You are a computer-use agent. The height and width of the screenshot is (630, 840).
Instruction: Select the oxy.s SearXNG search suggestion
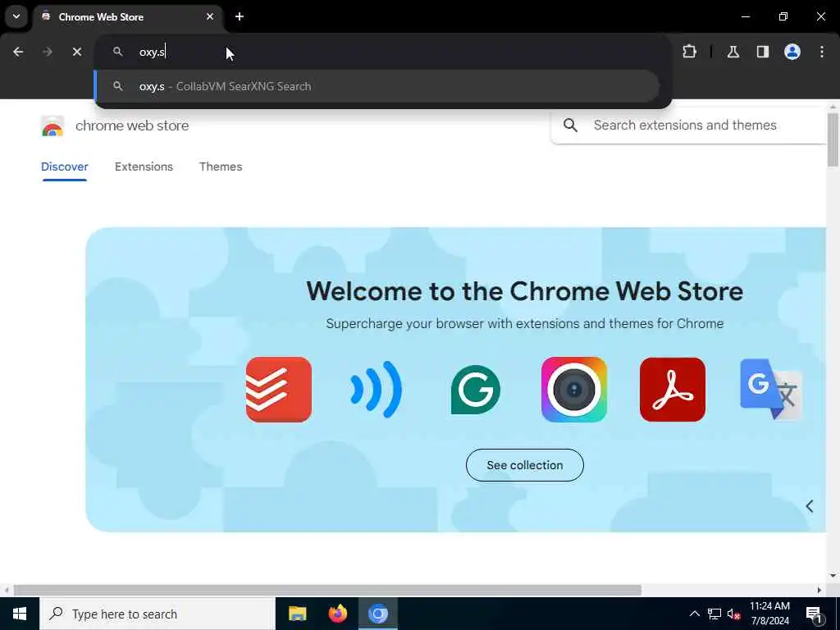click(x=377, y=86)
